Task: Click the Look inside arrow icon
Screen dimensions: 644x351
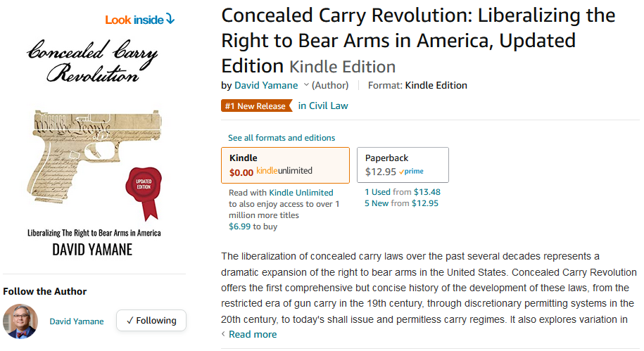Action: click(x=170, y=20)
